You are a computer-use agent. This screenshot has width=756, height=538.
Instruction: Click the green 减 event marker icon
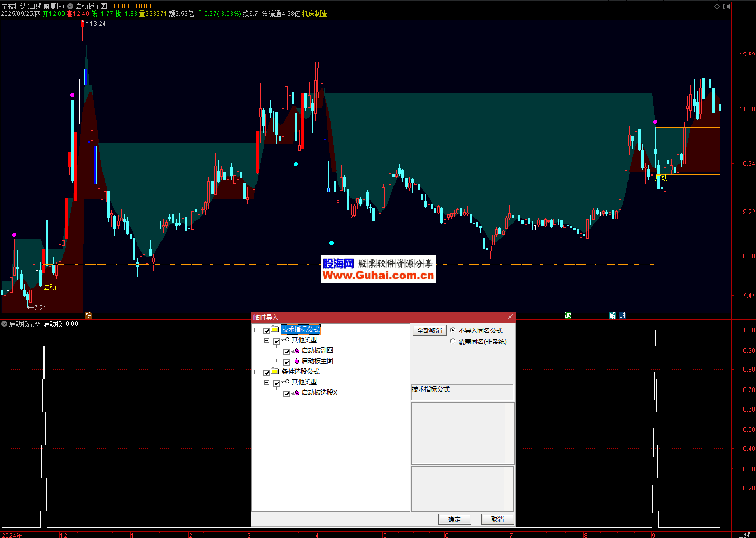click(568, 315)
